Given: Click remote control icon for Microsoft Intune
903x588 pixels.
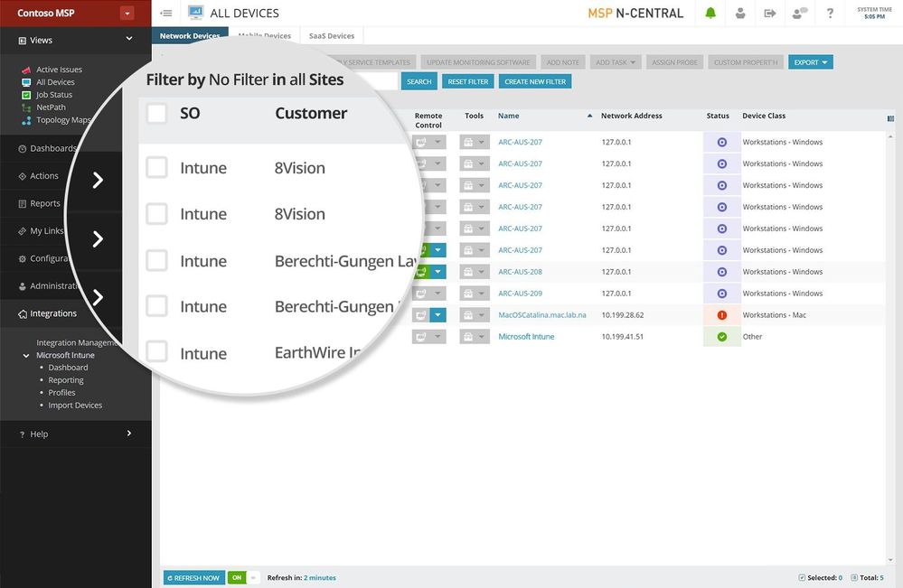Looking at the screenshot, I should coord(421,337).
